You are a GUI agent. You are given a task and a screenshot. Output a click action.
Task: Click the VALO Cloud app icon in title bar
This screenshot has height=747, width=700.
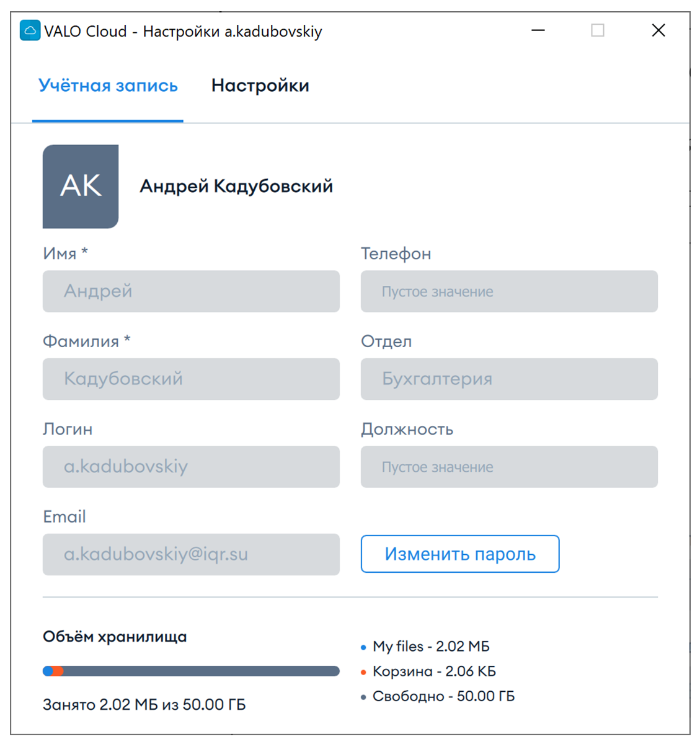click(x=30, y=30)
